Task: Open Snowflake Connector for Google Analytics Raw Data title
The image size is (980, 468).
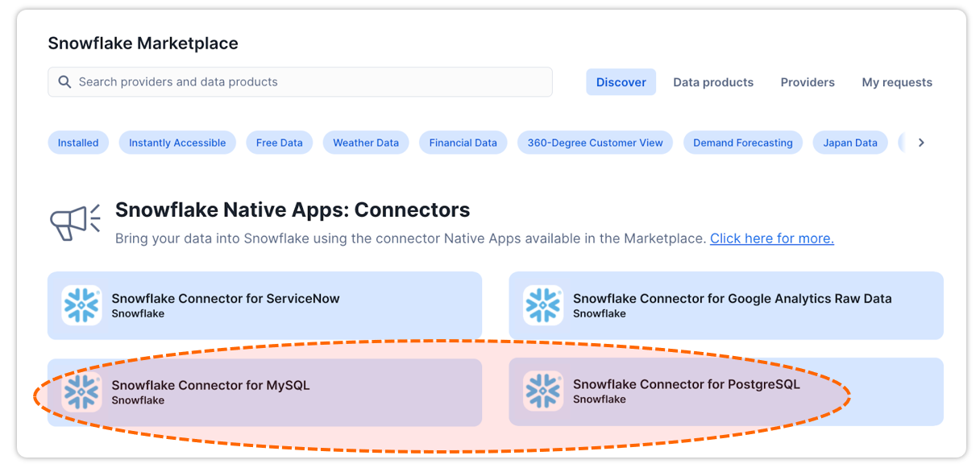Action: [733, 299]
